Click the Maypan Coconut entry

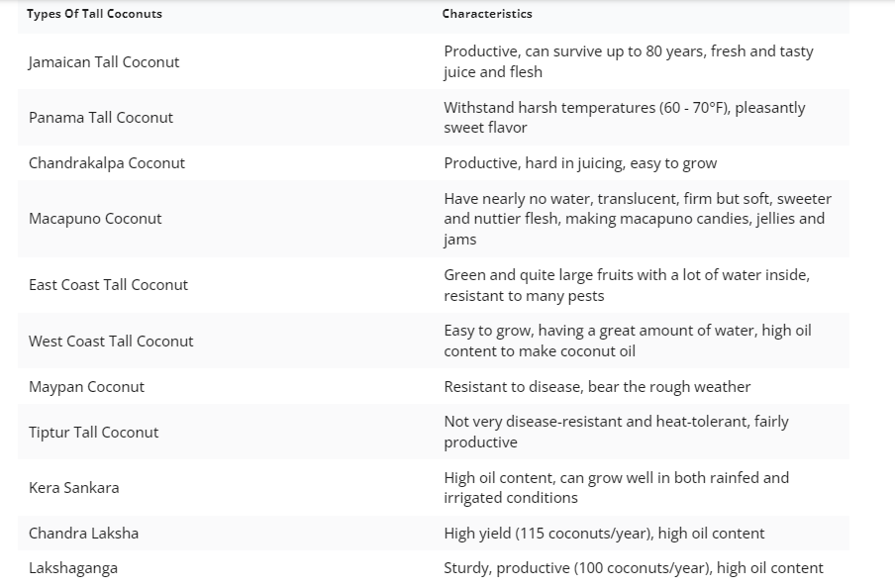click(87, 386)
